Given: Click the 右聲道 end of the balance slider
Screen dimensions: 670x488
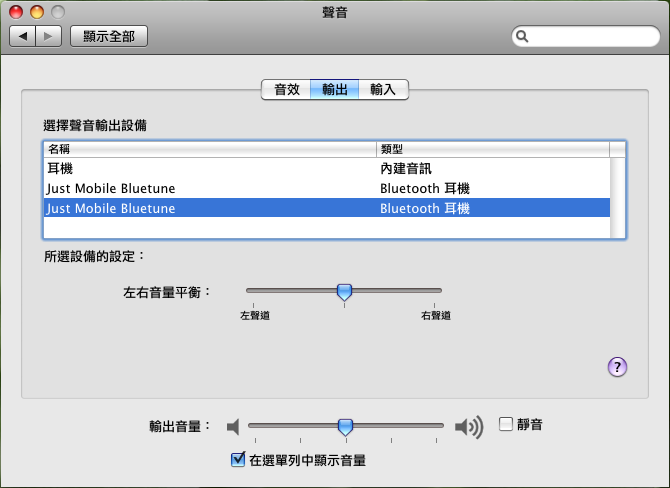Looking at the screenshot, I should tap(435, 315).
